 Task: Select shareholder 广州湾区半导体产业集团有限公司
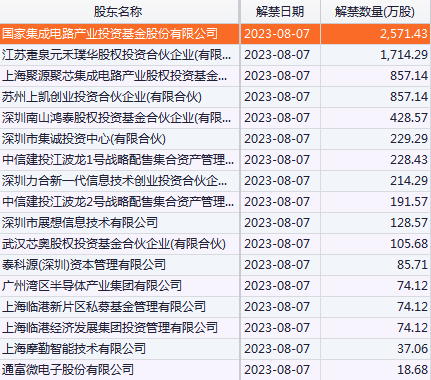[92, 286]
